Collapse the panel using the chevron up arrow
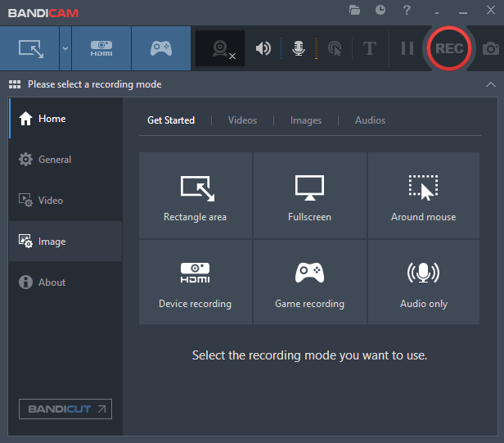 click(491, 84)
